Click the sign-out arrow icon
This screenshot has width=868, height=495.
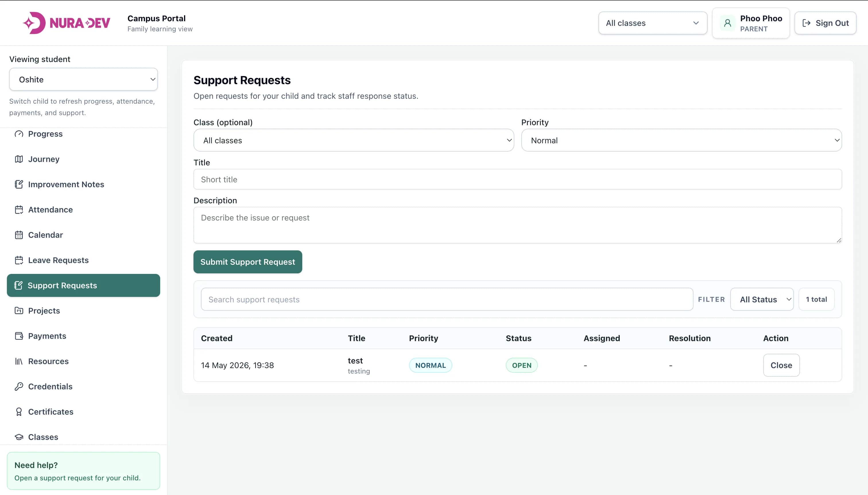(x=807, y=23)
